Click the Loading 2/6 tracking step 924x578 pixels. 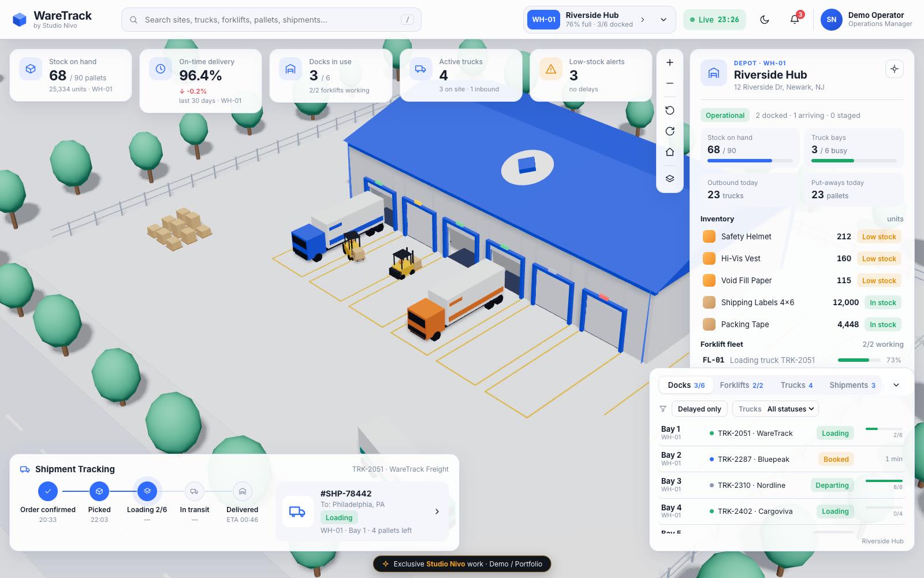click(147, 491)
